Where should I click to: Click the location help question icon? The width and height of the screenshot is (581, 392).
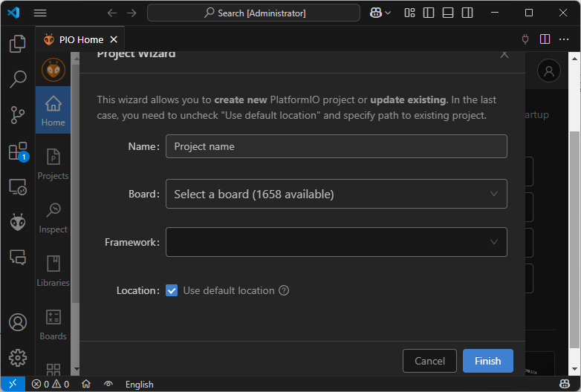click(284, 290)
